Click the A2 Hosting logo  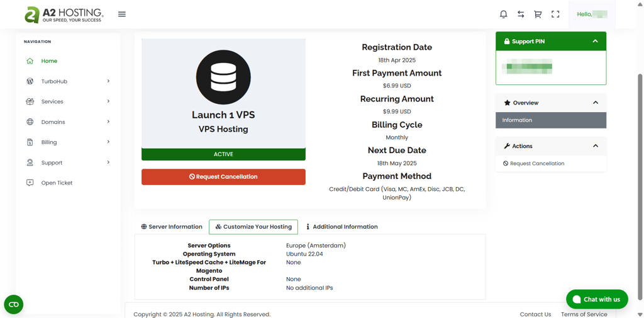click(x=64, y=14)
